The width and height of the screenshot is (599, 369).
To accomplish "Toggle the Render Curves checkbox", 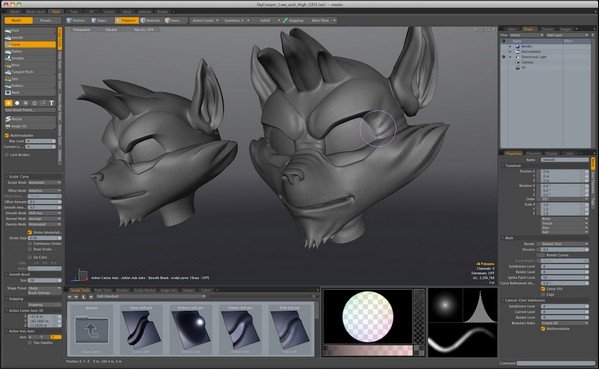I will click(x=543, y=255).
